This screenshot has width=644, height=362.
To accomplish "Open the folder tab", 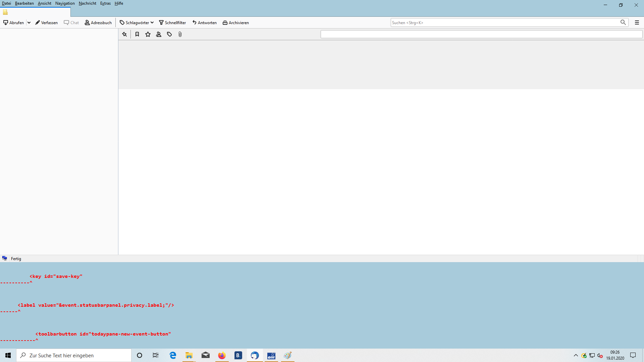I will (35, 12).
